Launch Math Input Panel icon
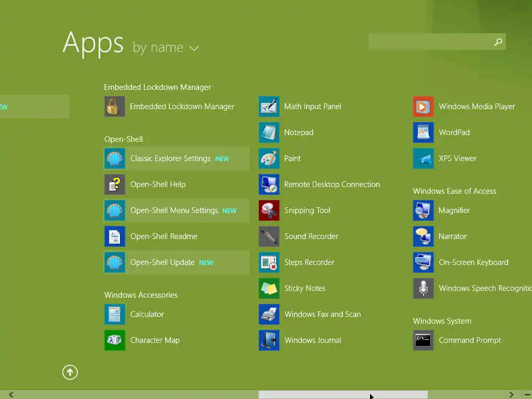 269,107
